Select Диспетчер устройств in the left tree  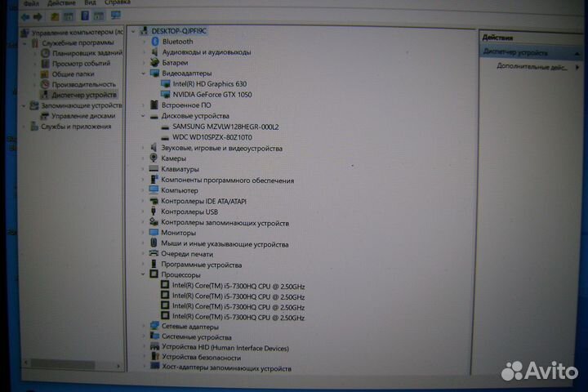[84, 95]
